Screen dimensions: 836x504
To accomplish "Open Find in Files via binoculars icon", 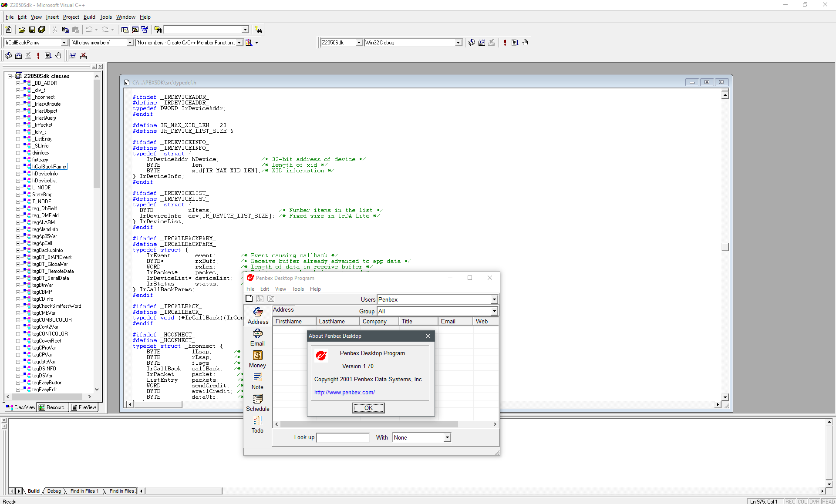I will (158, 30).
